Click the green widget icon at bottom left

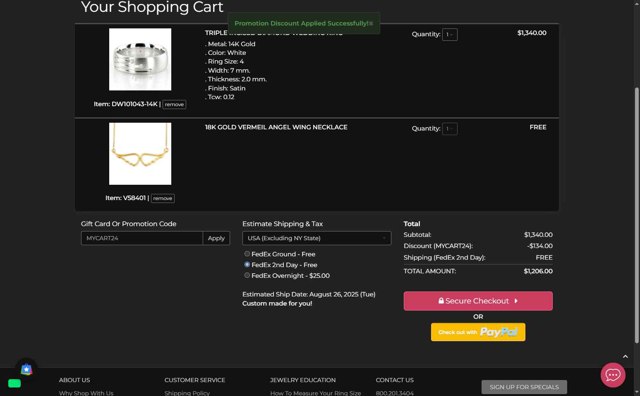click(14, 383)
